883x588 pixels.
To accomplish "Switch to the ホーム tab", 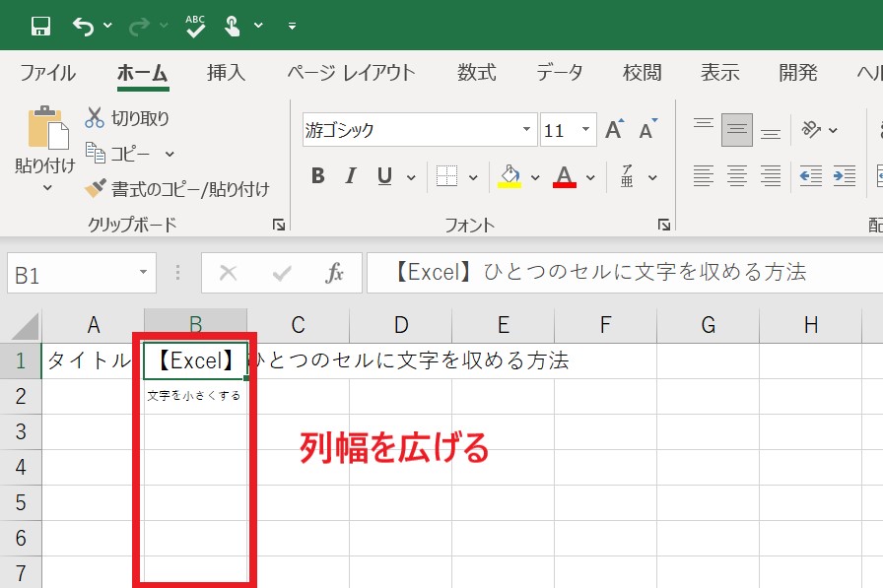I will [x=143, y=73].
